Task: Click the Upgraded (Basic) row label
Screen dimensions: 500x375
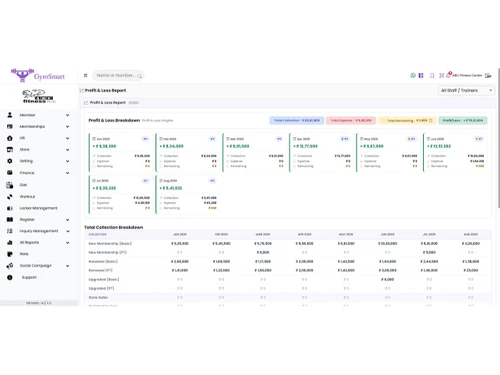Action: 104,279
